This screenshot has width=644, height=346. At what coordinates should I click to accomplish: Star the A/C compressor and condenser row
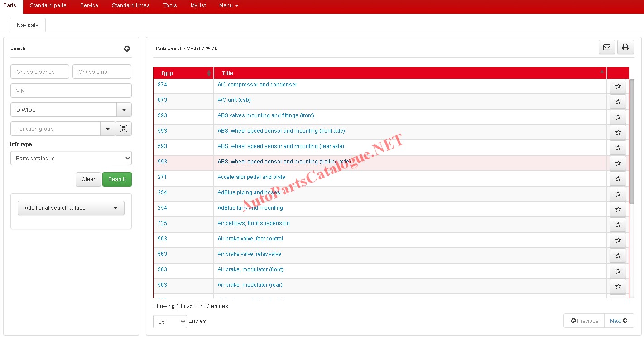point(618,86)
